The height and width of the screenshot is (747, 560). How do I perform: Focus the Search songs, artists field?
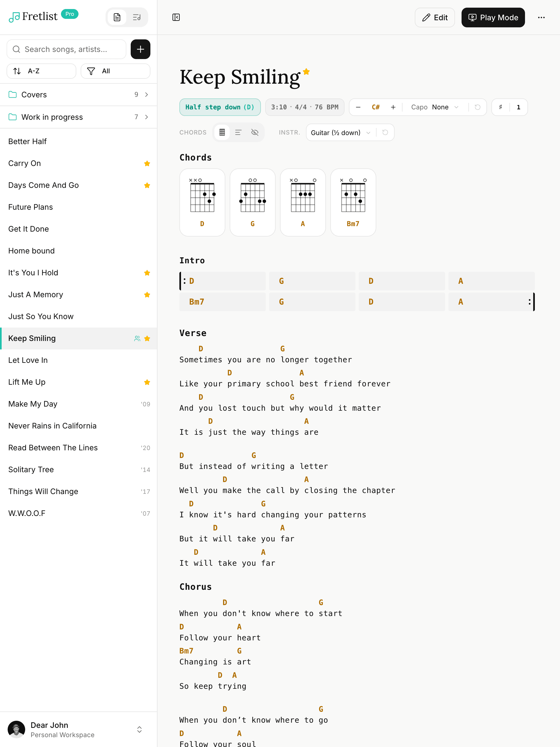pyautogui.click(x=66, y=49)
